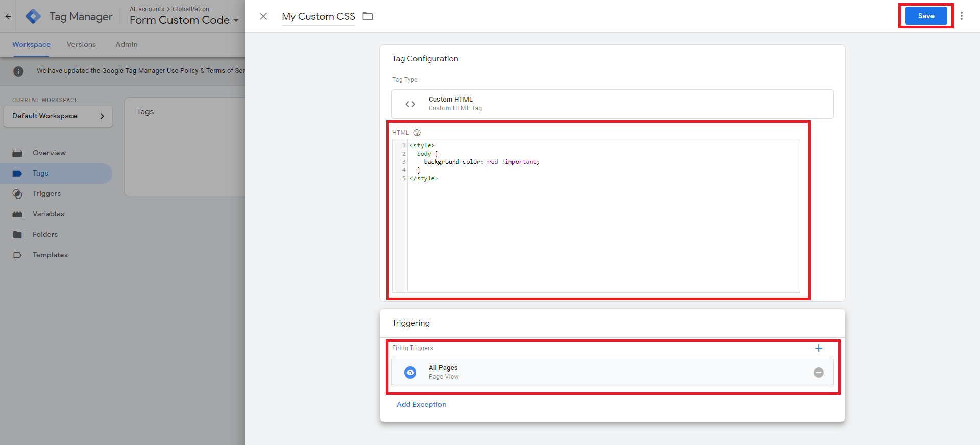The width and height of the screenshot is (980, 445).
Task: Click the Triggers sidebar icon
Action: pos(17,194)
